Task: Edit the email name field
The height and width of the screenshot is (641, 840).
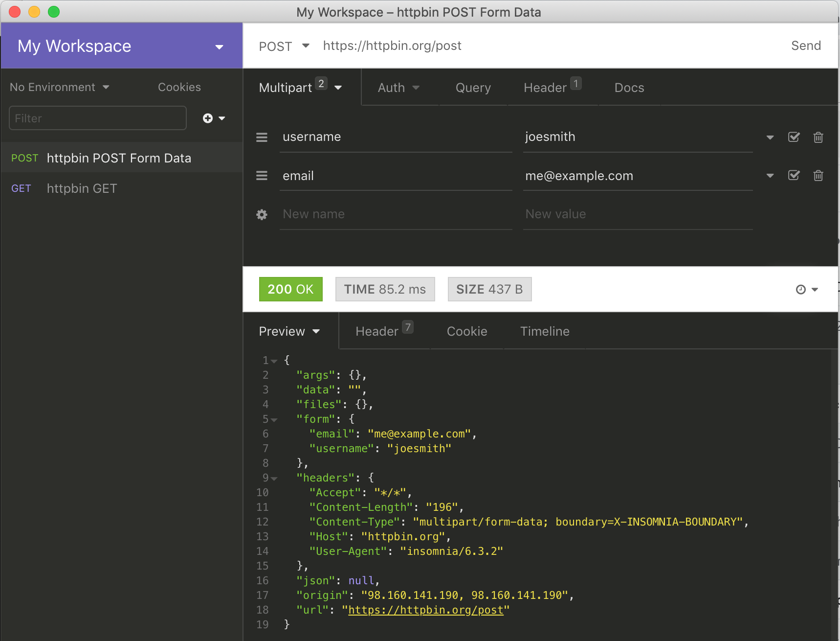Action: point(396,176)
